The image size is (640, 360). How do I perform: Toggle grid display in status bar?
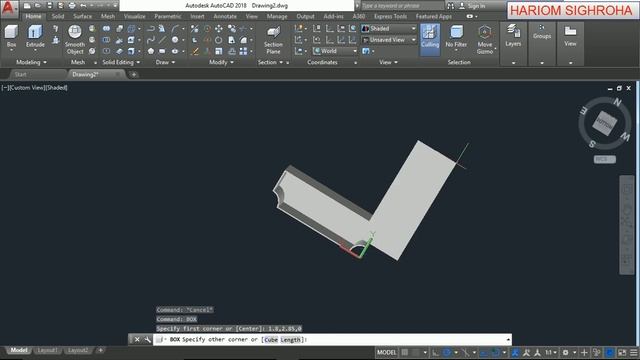[404, 352]
